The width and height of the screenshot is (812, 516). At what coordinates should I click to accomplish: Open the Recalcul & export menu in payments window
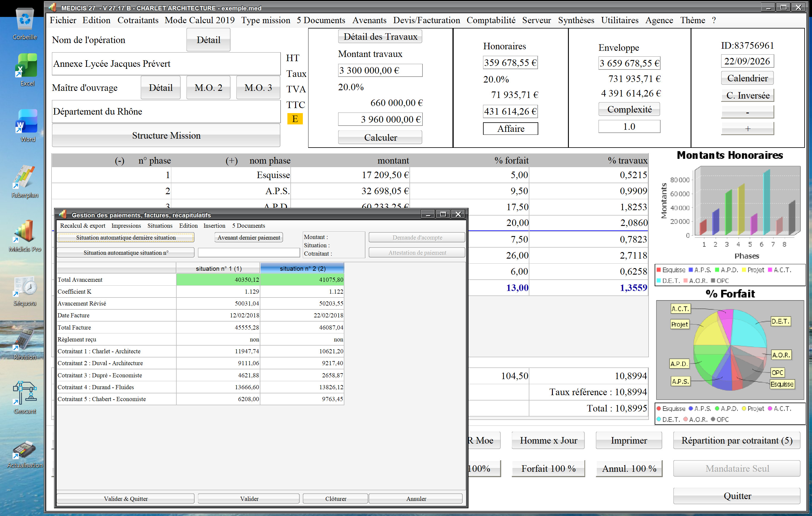pos(83,226)
